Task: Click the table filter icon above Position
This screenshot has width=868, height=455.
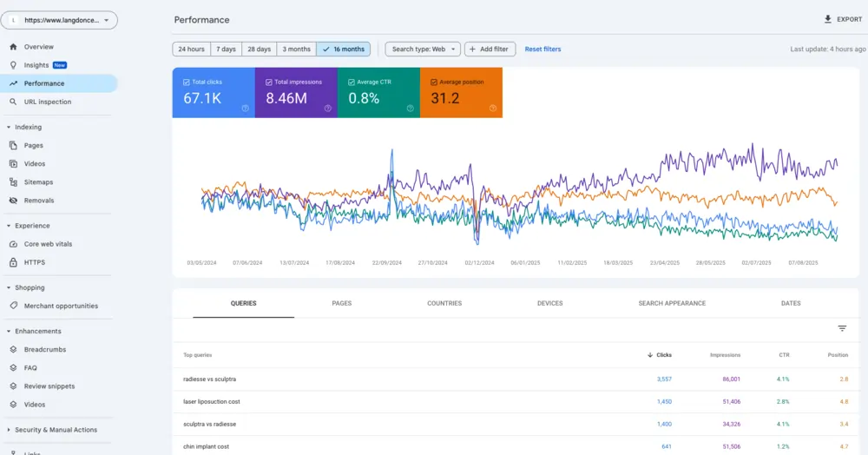Action: click(x=842, y=328)
